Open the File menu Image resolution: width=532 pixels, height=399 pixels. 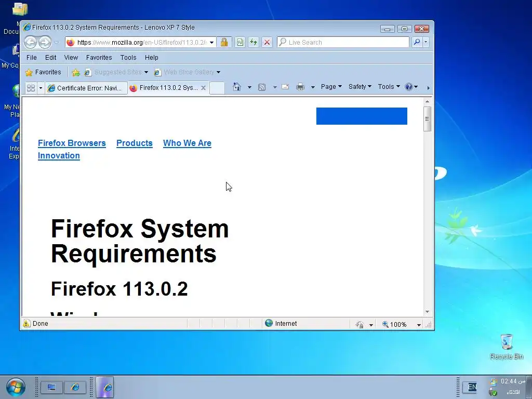[32, 57]
